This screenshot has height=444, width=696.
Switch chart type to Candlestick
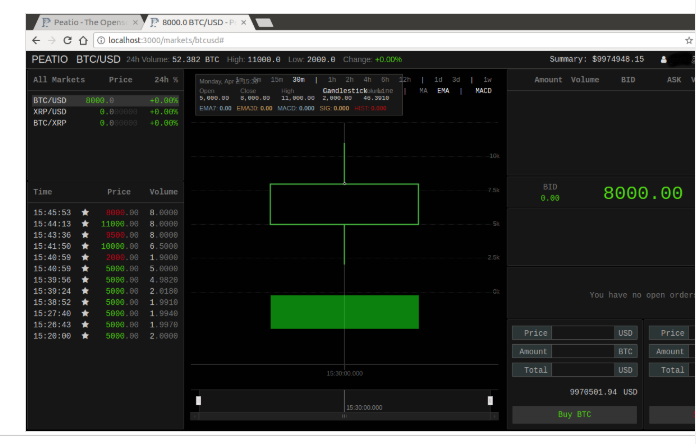[x=345, y=91]
